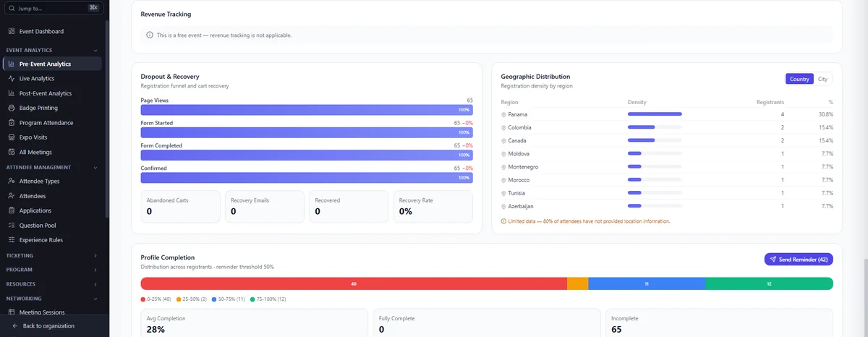The height and width of the screenshot is (337, 868).
Task: Click the Experience Rules icon
Action: click(12, 240)
